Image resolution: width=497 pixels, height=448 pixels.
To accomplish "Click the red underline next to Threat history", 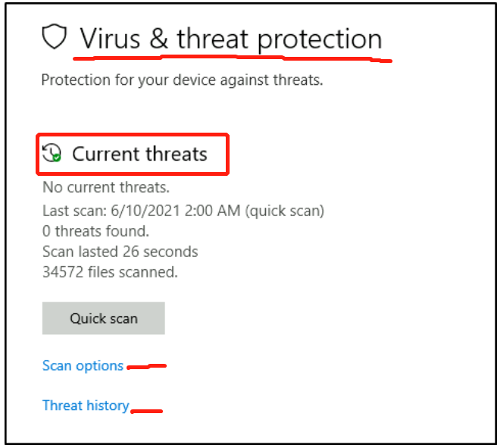I will click(147, 412).
